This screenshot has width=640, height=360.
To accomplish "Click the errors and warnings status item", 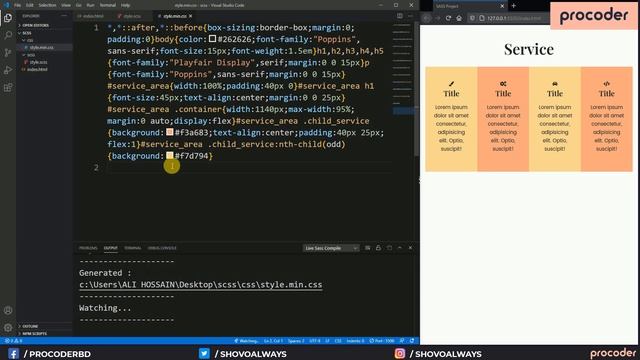I will click(13, 341).
